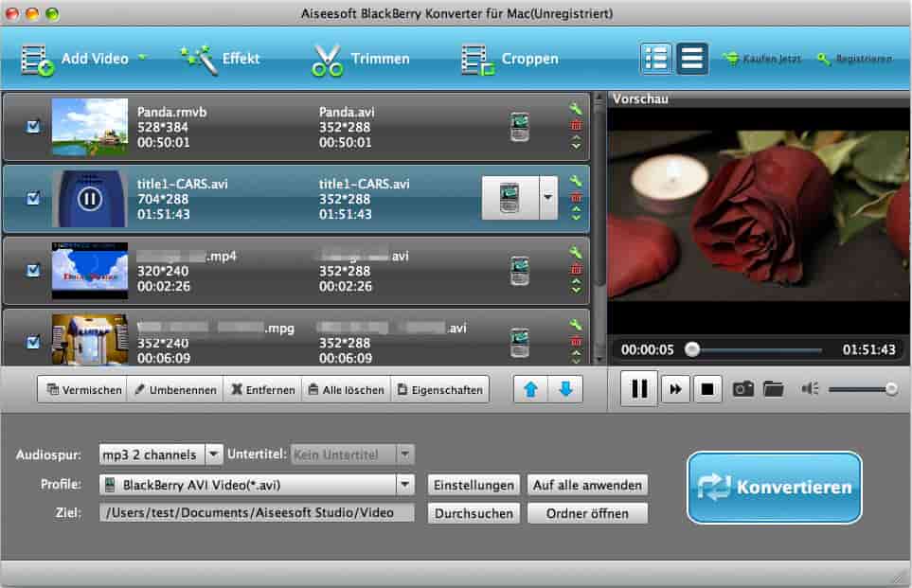Select the .mp4 video thumbnail
This screenshot has height=588, width=912.
point(90,271)
